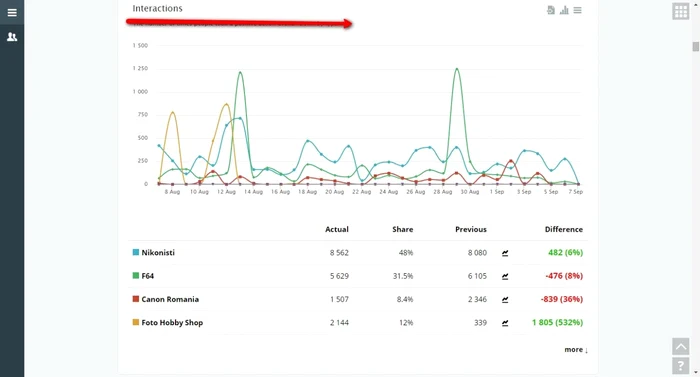Click the scroll-to-top arrow button

pos(680,346)
